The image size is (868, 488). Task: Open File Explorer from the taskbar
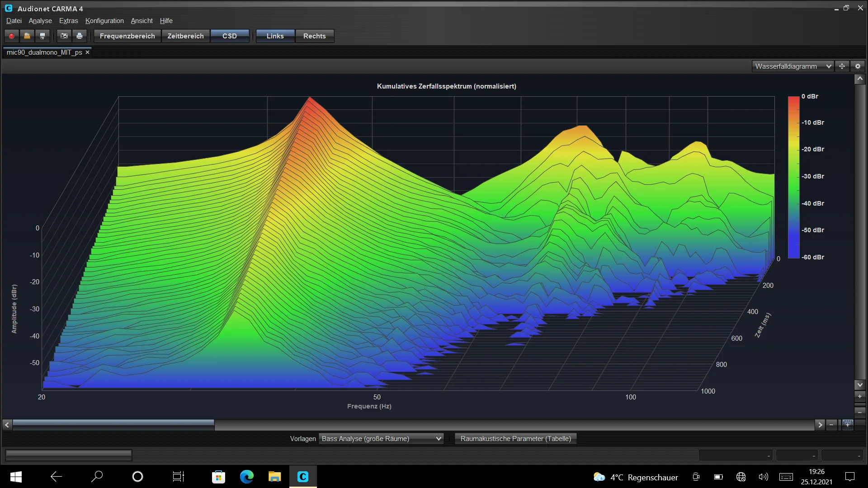point(274,477)
